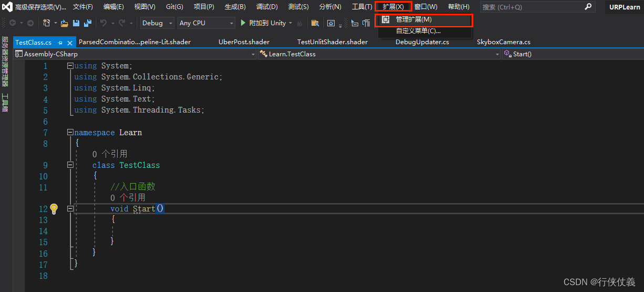
Task: Collapse the class TestClass block
Action: coord(70,165)
